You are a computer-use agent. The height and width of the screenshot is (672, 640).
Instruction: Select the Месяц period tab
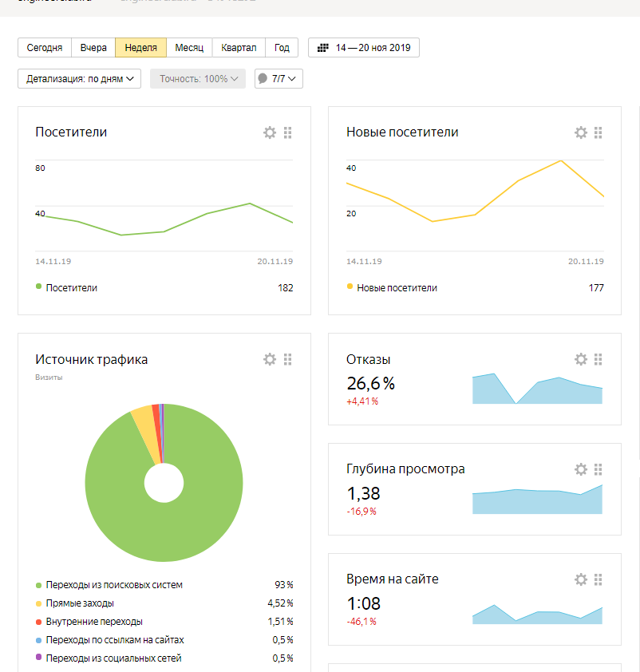pyautogui.click(x=189, y=48)
